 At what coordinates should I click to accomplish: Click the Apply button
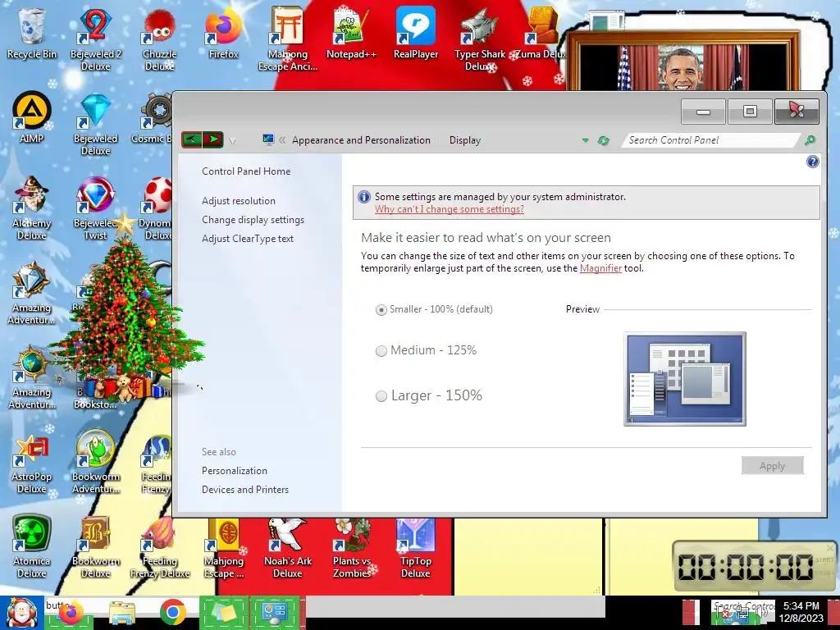point(773,466)
